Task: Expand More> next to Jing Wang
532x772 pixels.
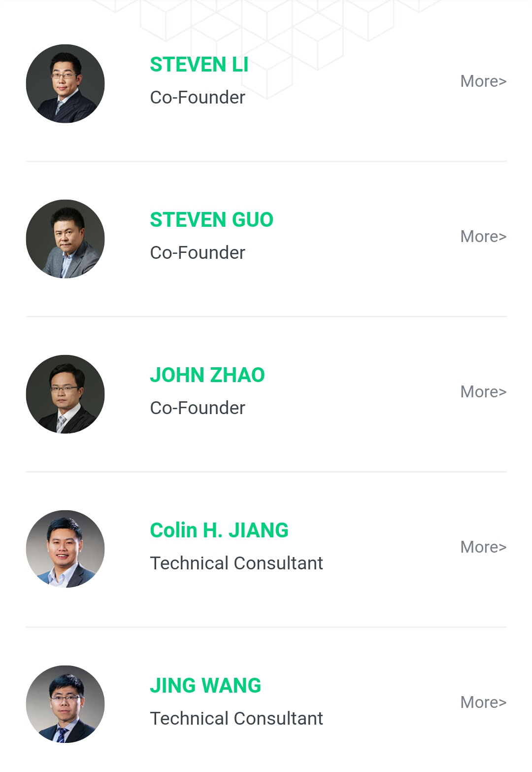Action: pos(483,702)
